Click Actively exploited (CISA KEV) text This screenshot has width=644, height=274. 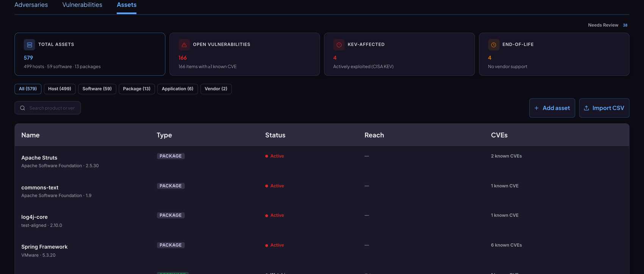[x=363, y=66]
